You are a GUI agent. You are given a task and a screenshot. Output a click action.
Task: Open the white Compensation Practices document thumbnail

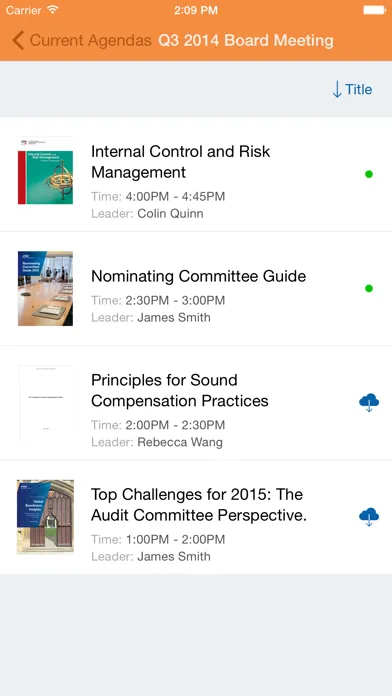[45, 403]
